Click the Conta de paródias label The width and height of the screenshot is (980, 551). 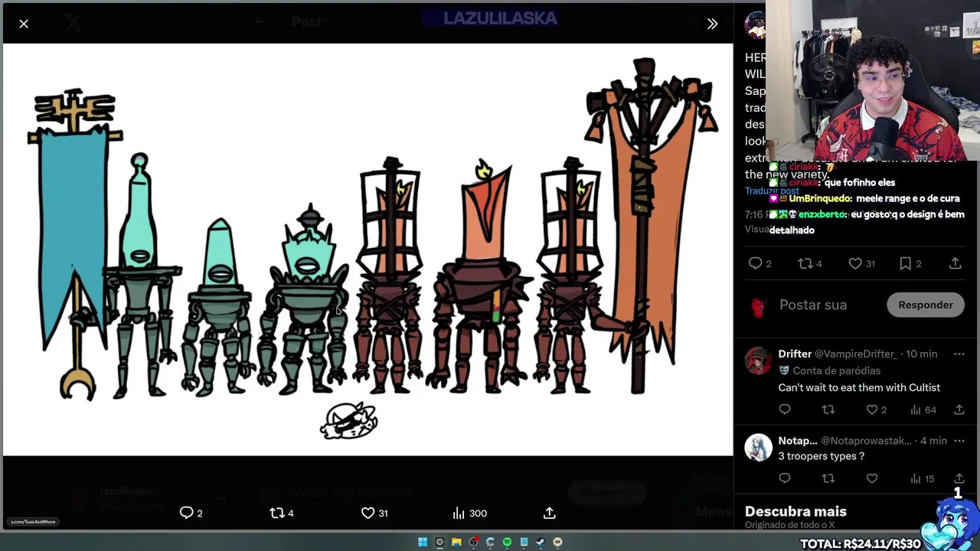coord(836,370)
